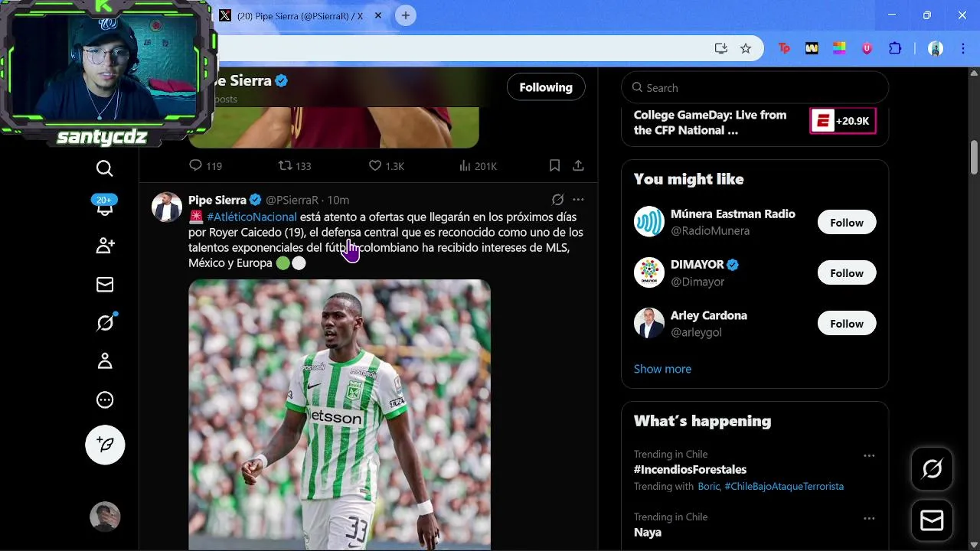Reply to the post with 119 comments

205,165
